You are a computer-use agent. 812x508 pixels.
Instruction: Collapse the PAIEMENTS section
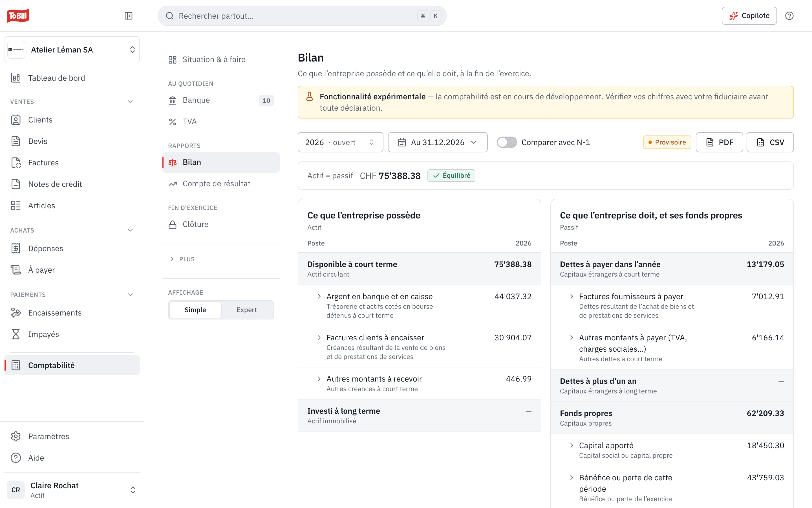(131, 295)
